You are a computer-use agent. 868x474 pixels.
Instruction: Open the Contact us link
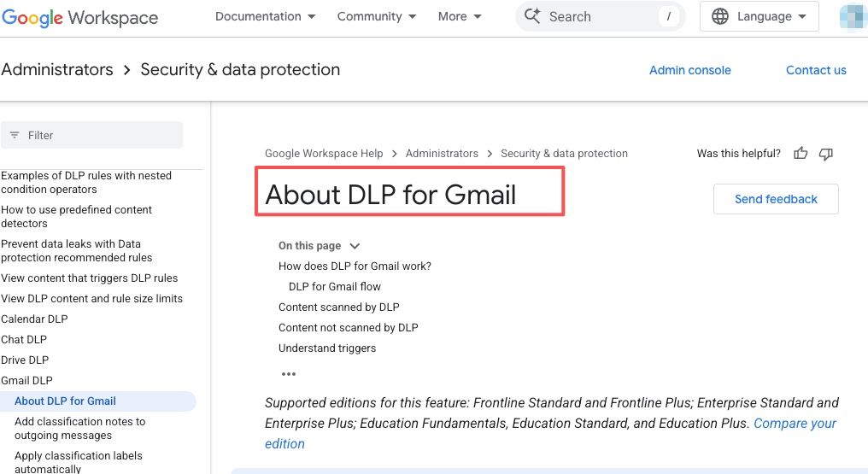coord(816,70)
